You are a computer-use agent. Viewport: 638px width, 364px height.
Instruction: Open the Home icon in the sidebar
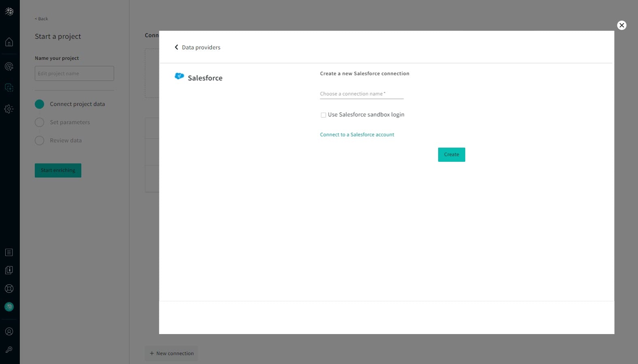click(x=9, y=42)
